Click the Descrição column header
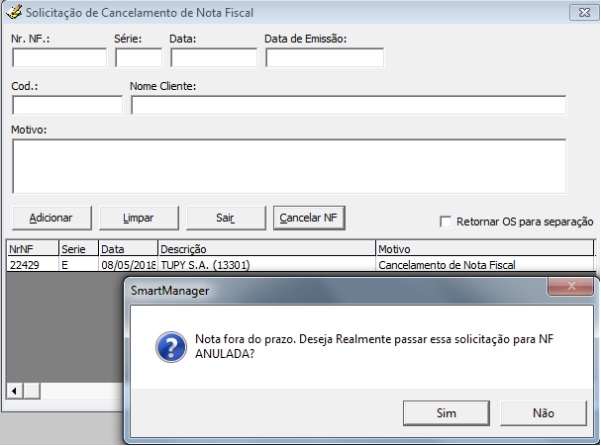The height and width of the screenshot is (446, 601). [267, 249]
